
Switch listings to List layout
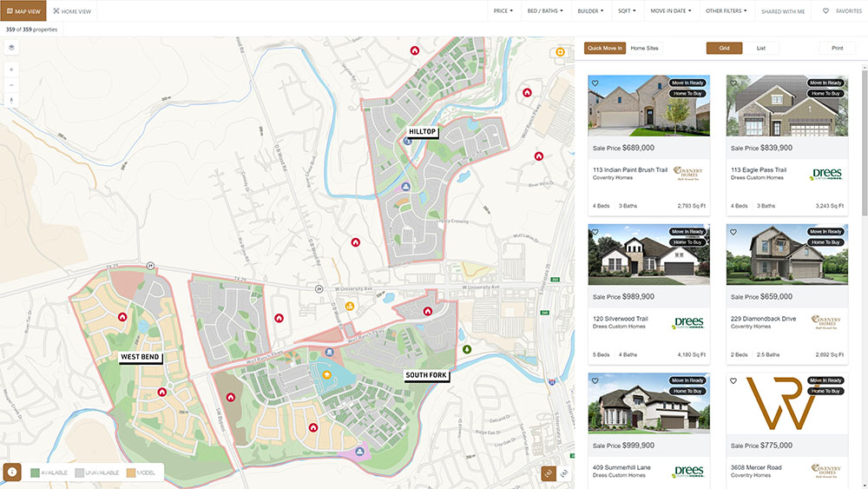click(x=761, y=48)
